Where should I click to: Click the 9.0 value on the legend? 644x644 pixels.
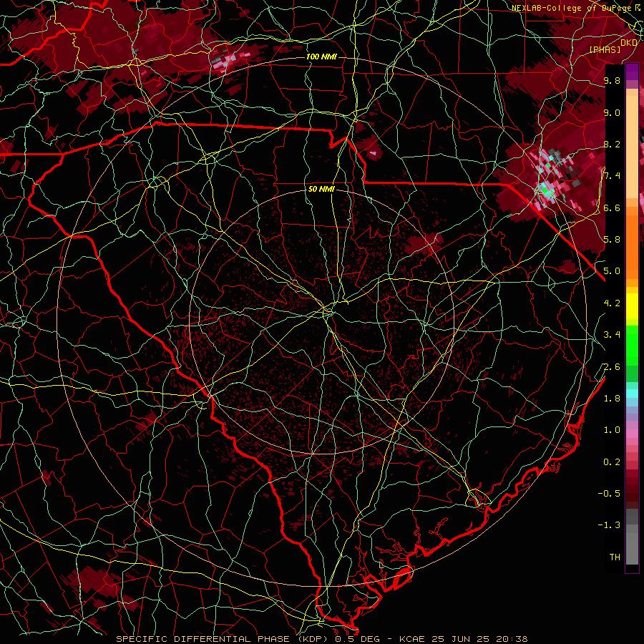pos(612,112)
